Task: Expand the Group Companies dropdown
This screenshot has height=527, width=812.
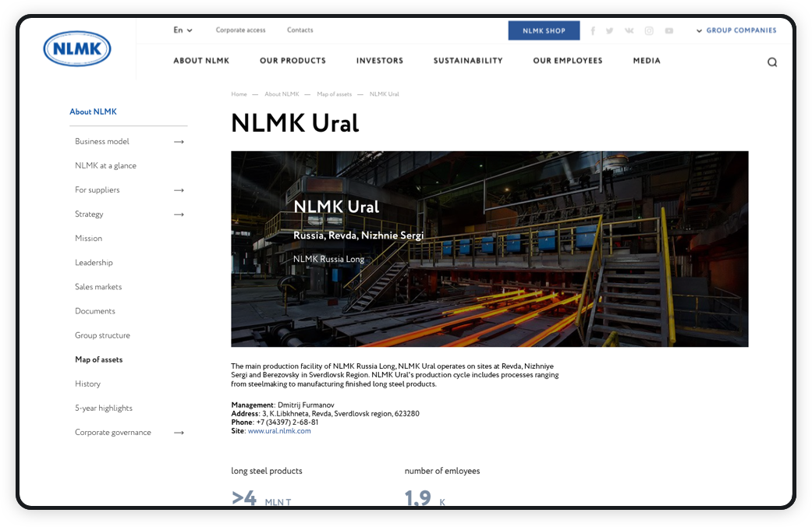Action: click(x=736, y=30)
